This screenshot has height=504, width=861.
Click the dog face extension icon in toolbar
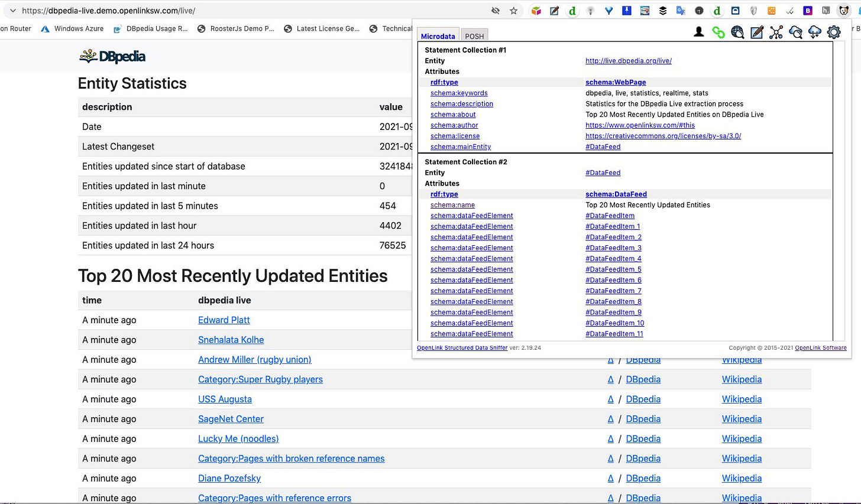point(844,11)
